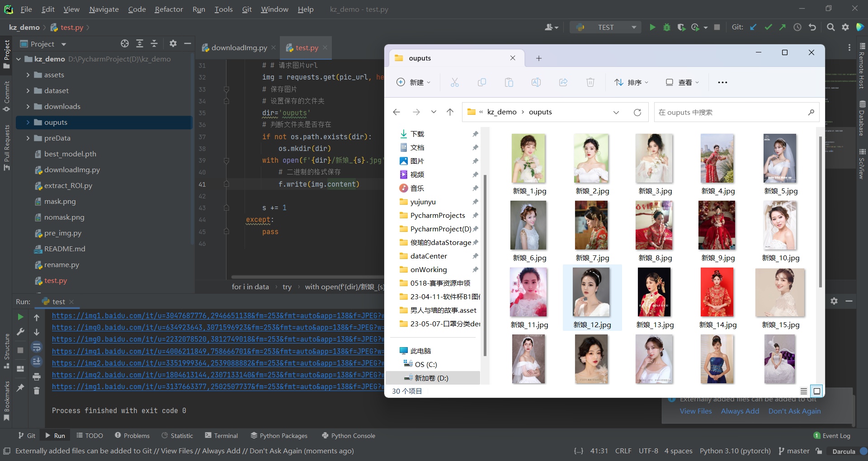
Task: Show Git history clock icon
Action: pyautogui.click(x=797, y=27)
